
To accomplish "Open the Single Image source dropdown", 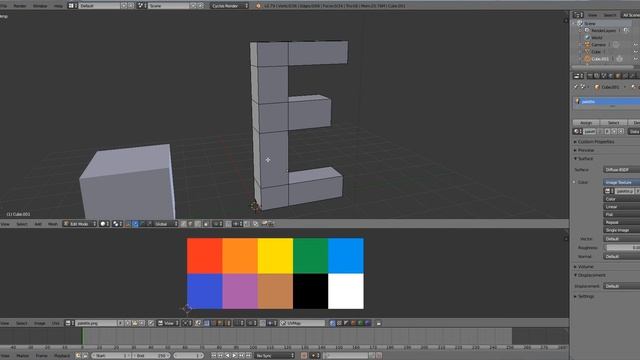I will [621, 230].
